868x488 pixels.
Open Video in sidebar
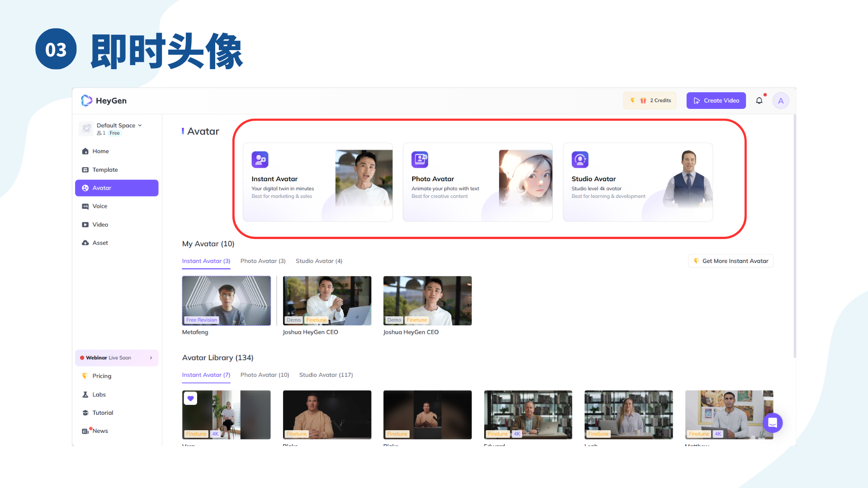117,225
